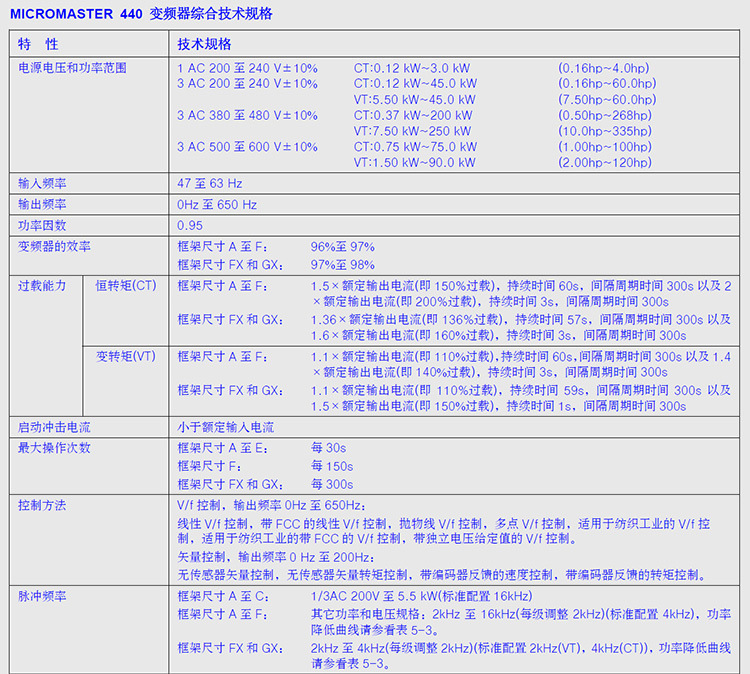The width and height of the screenshot is (750, 674).
Task: Click 'VT:5.50 kW~45.0 kW' value
Action: coord(415,99)
